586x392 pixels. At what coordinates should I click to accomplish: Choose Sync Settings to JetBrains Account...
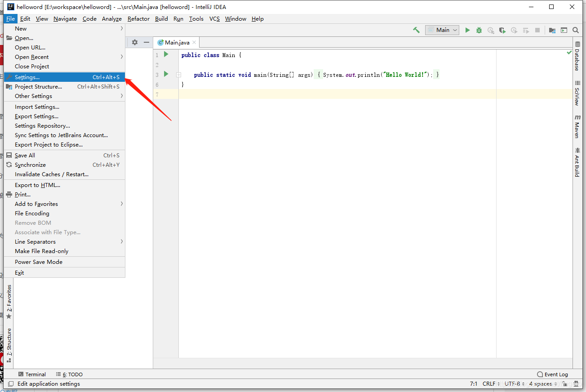tap(64, 135)
